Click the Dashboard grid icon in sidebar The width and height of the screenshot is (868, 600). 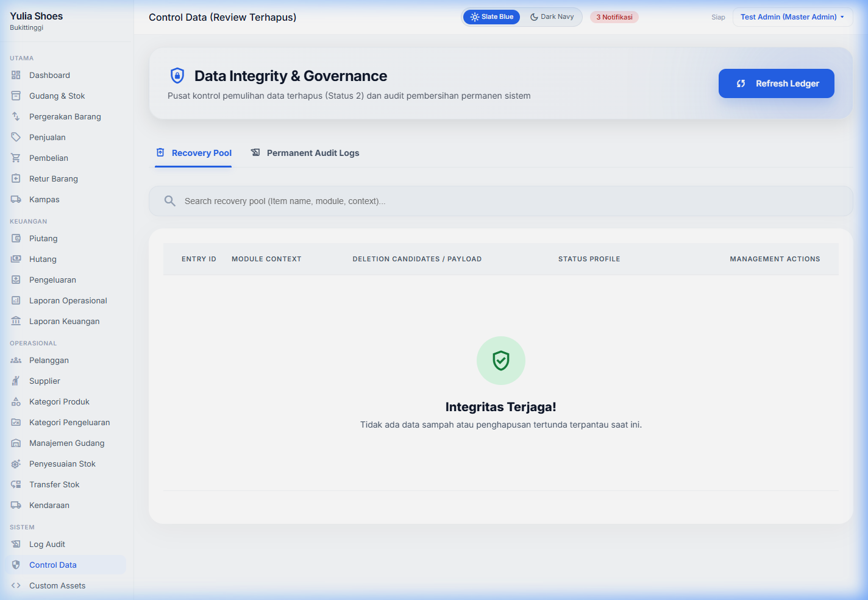coord(16,75)
